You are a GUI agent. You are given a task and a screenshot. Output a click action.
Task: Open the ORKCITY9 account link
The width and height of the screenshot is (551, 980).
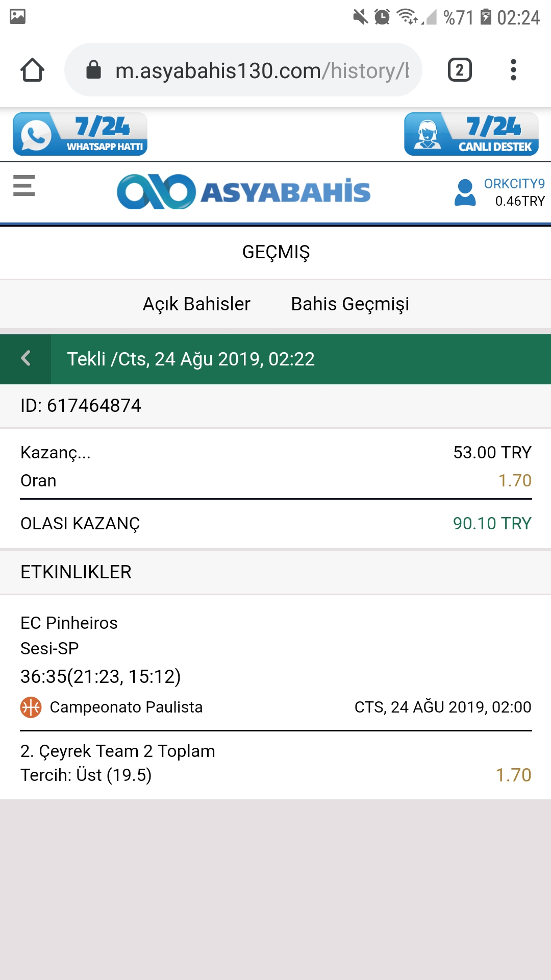[514, 184]
